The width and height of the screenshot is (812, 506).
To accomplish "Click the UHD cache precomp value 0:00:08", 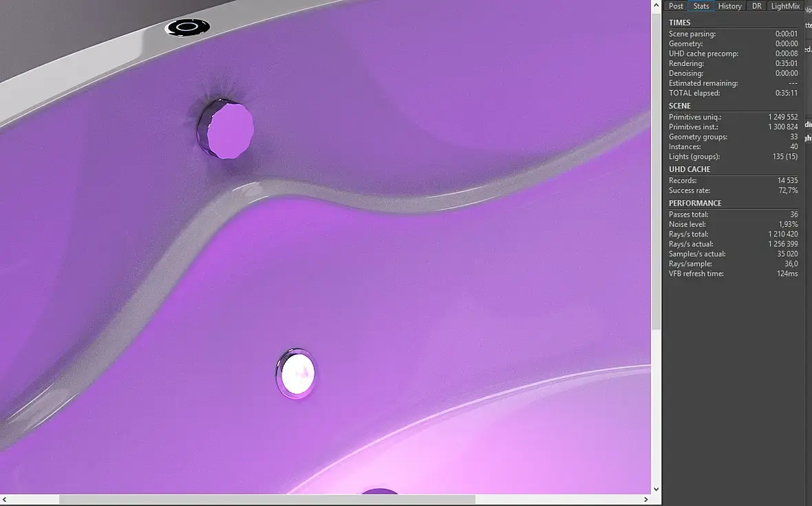I will click(x=786, y=54).
